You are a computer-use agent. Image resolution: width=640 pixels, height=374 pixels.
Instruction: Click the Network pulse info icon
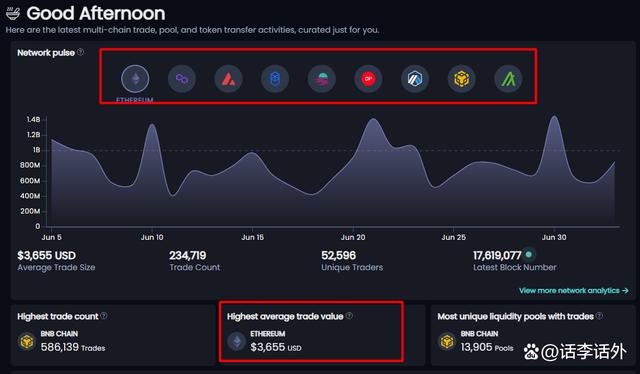click(80, 52)
